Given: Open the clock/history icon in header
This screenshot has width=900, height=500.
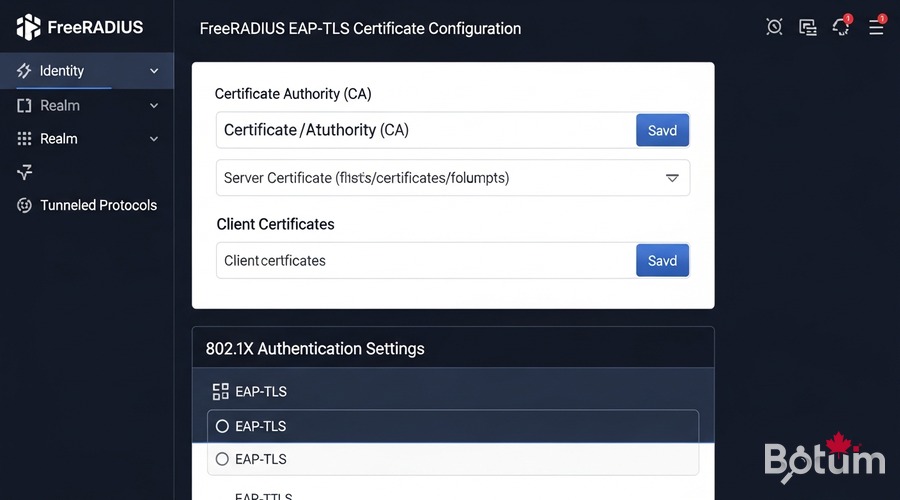Looking at the screenshot, I should (x=774, y=26).
